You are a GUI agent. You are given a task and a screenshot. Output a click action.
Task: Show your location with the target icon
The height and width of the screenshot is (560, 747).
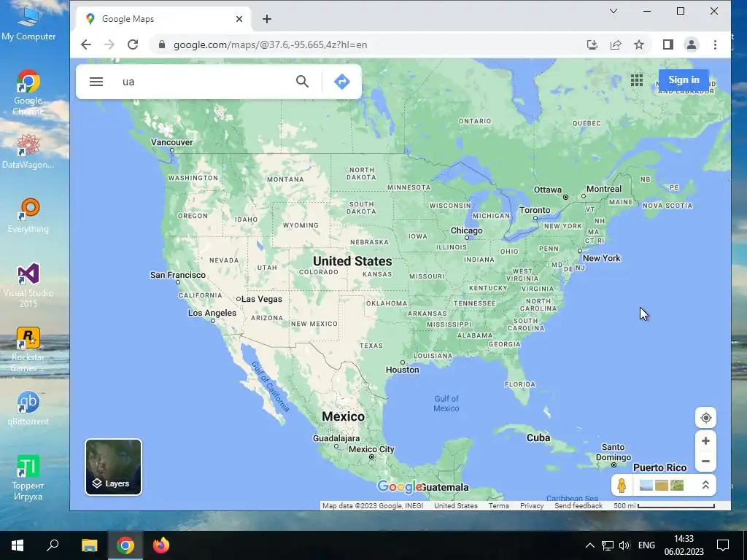point(705,418)
